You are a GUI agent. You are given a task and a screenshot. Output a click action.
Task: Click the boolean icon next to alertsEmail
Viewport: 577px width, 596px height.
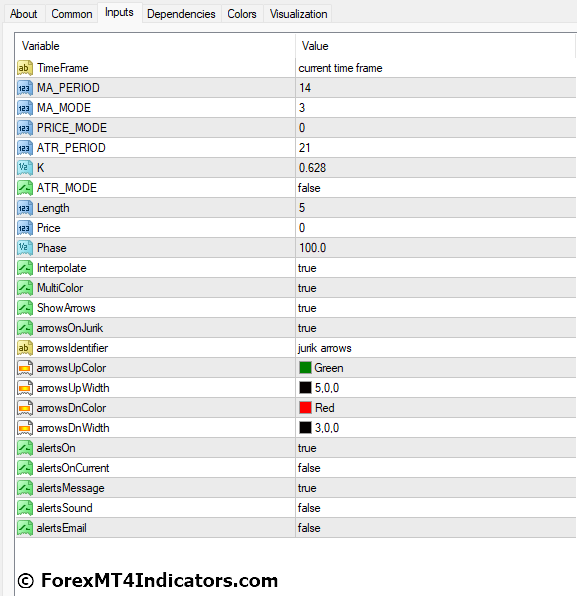point(25,528)
